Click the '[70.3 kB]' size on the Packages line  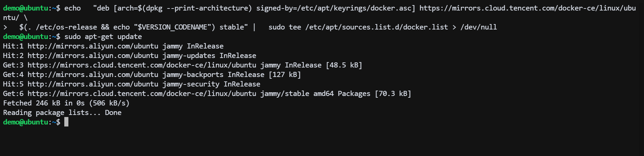click(393, 94)
